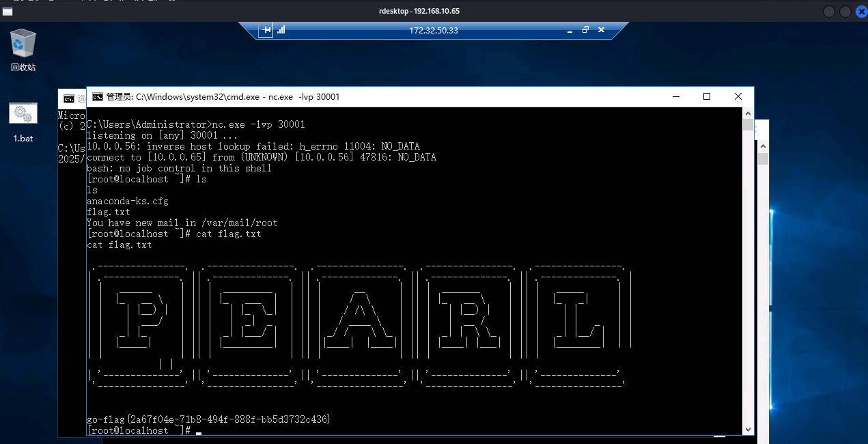
Task: Click the pin icon on RDP connection bar
Action: pos(266,30)
